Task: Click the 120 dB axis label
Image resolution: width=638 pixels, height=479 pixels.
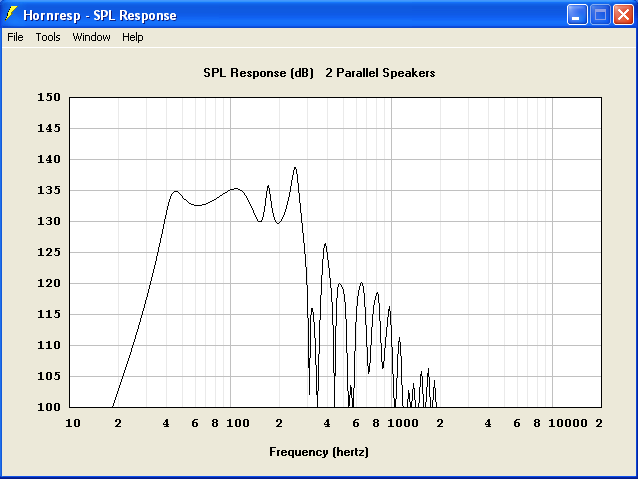Action: point(49,283)
